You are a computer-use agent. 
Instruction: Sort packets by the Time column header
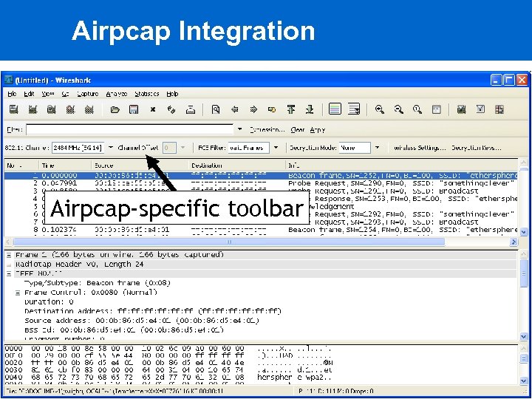tap(66, 166)
